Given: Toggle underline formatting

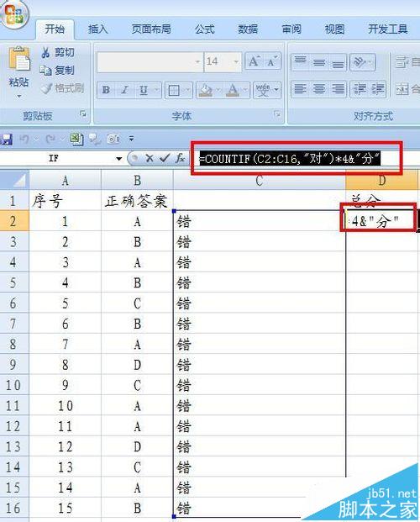Looking at the screenshot, I should [144, 90].
